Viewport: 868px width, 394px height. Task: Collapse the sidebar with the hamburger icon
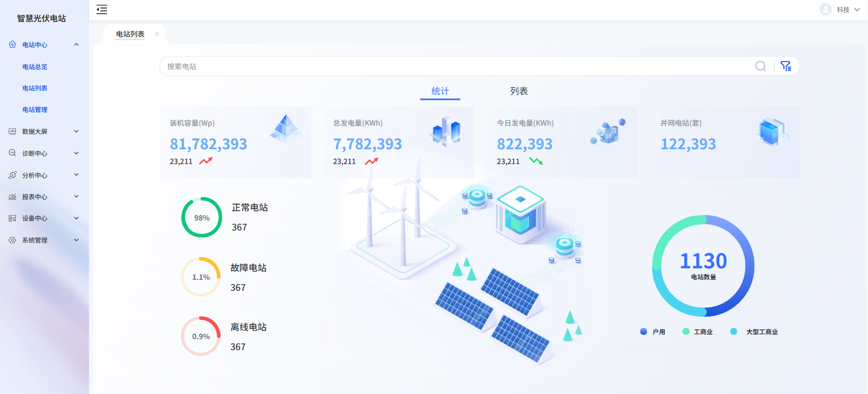point(102,9)
